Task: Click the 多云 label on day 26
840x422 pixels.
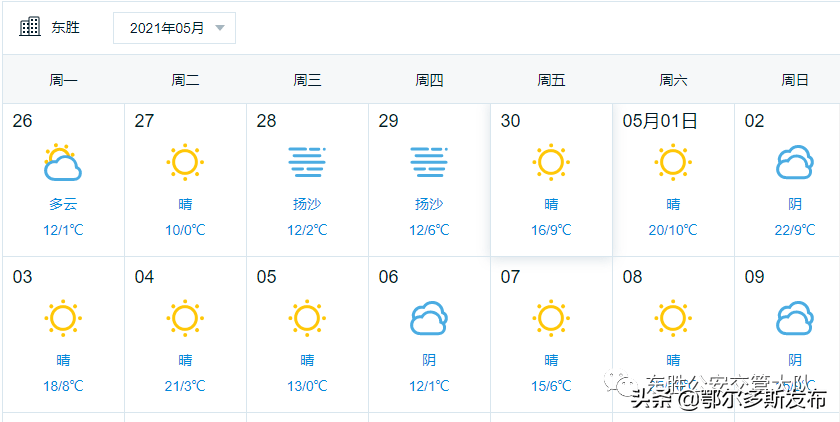Action: (63, 204)
